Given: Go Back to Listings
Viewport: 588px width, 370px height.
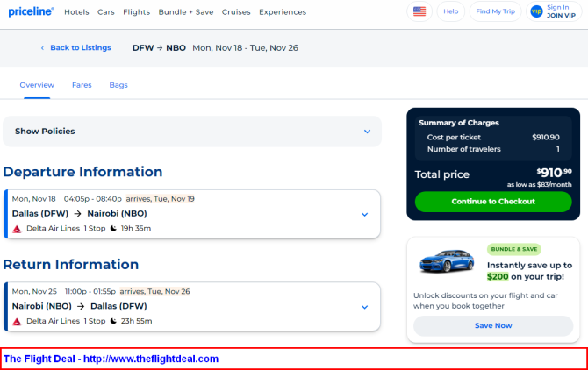Looking at the screenshot, I should pos(81,48).
